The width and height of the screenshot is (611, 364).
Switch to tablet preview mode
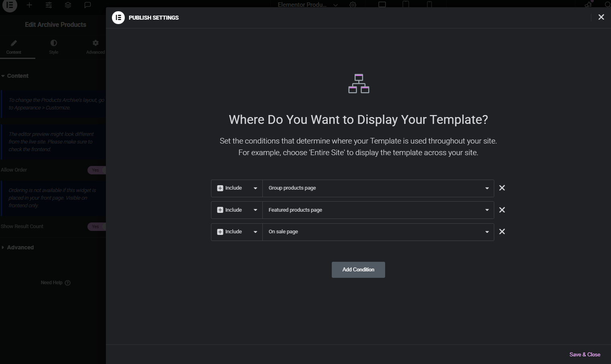tap(406, 4)
